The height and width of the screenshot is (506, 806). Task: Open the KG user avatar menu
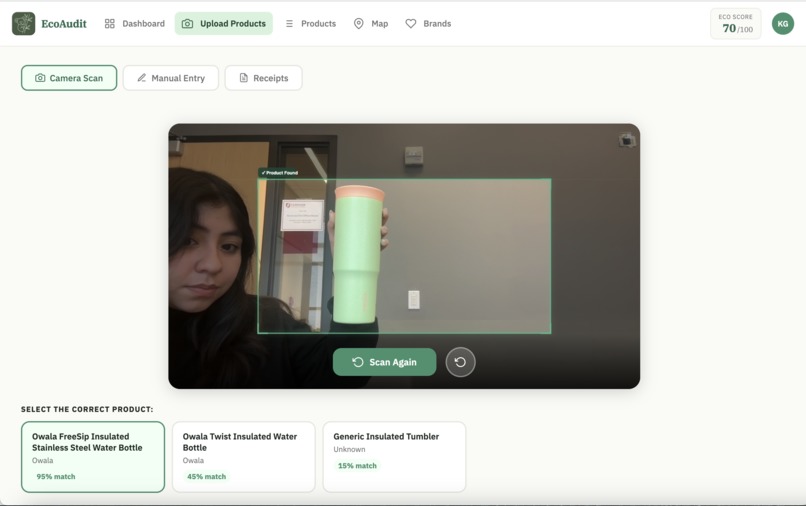(782, 24)
